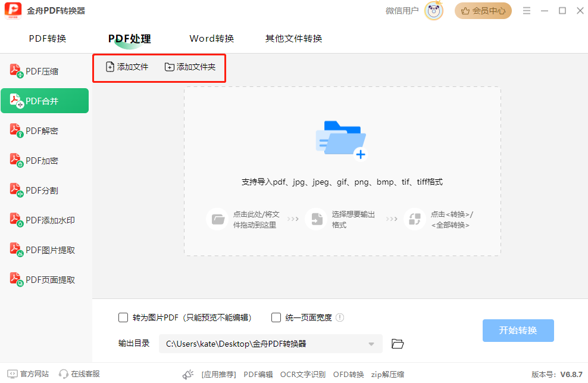Toggle 统一页面宽度 checkbox

276,317
